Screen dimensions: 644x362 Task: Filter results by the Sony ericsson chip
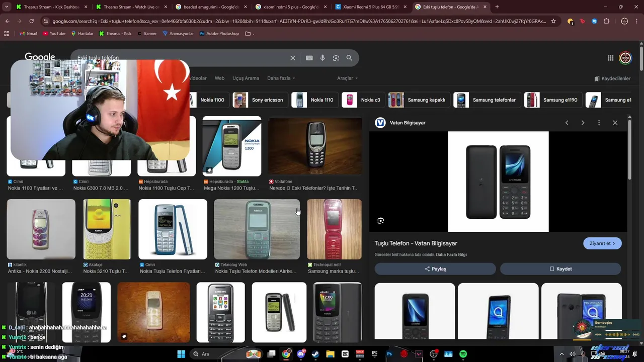[x=261, y=100]
